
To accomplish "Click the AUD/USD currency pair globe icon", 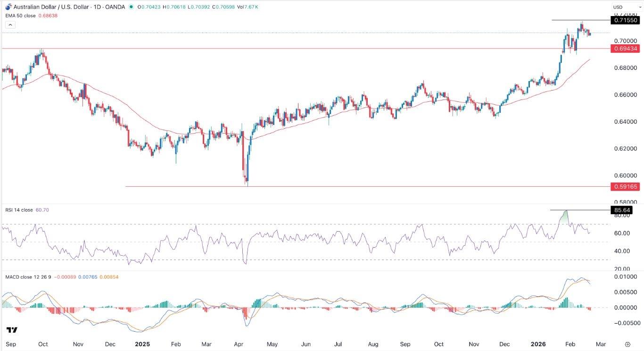I will coord(8,7).
